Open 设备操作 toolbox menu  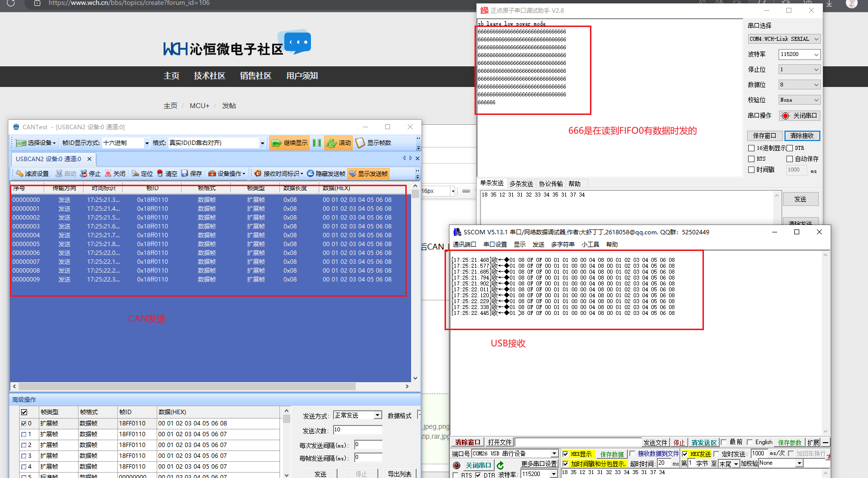pos(226,173)
